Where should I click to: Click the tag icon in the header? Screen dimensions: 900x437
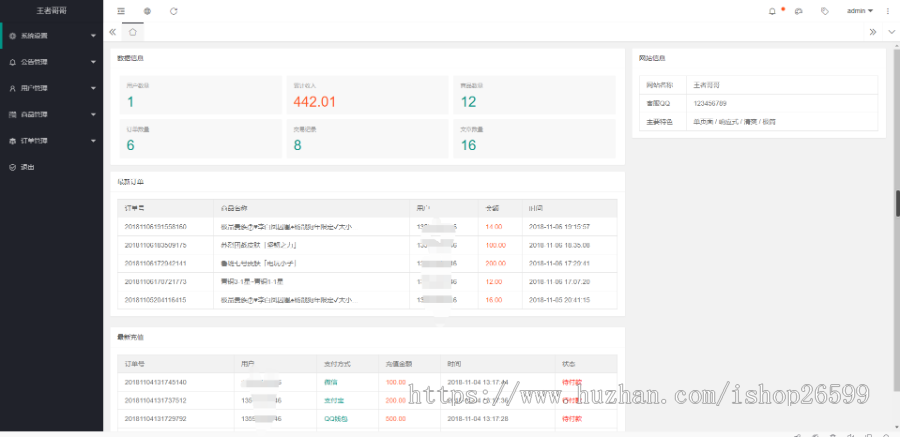825,11
